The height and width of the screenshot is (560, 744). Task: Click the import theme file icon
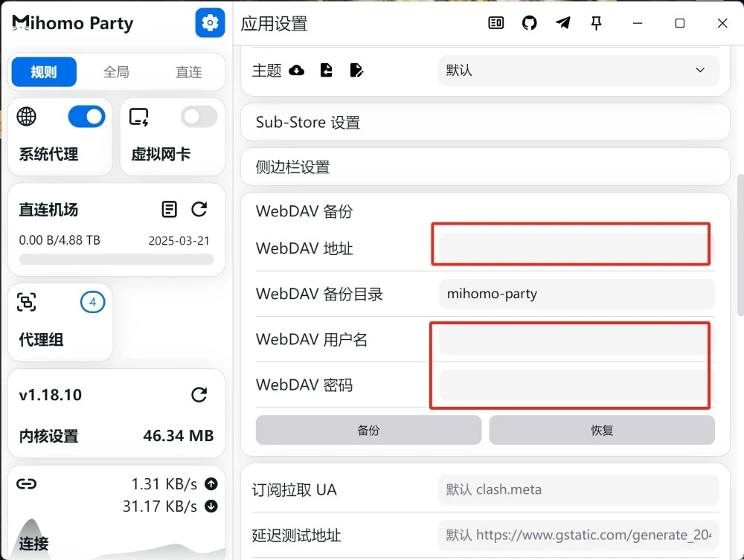[327, 70]
